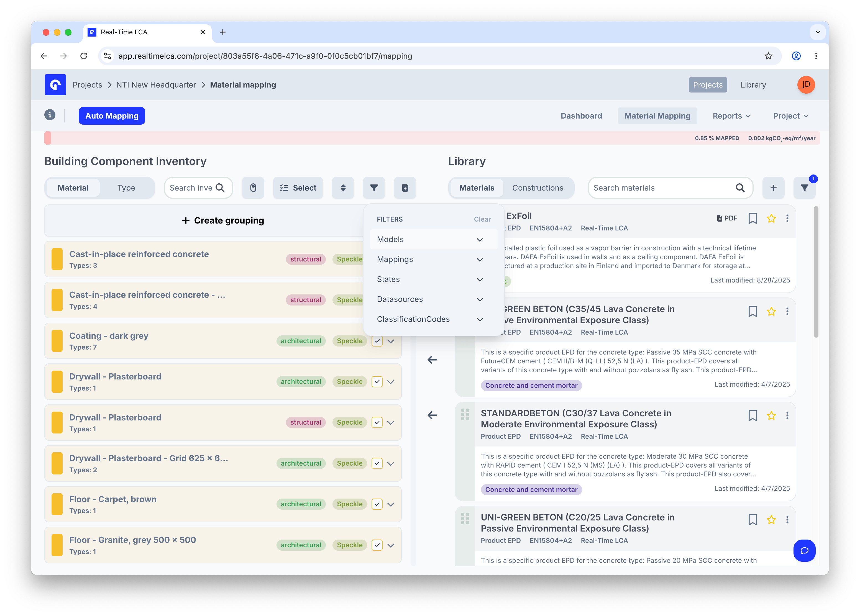Switch inventory view to Type
860x616 pixels.
pyautogui.click(x=126, y=188)
